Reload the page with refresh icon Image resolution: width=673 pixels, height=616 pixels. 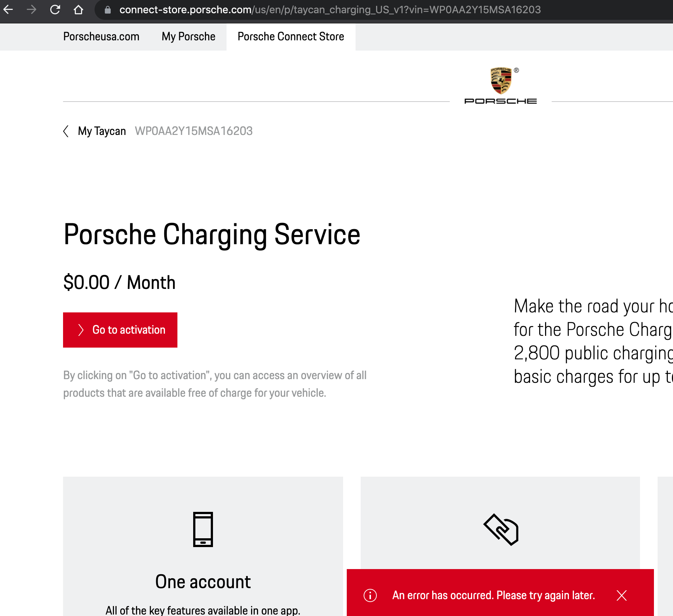point(55,10)
